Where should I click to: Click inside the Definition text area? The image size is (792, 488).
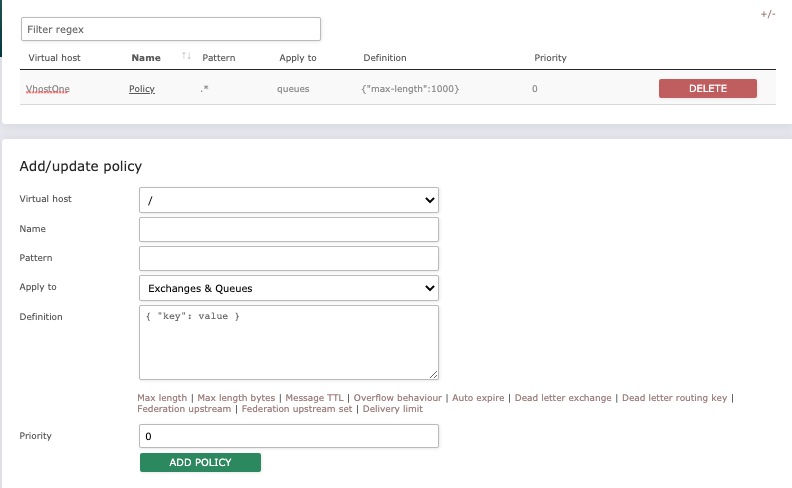(289, 342)
